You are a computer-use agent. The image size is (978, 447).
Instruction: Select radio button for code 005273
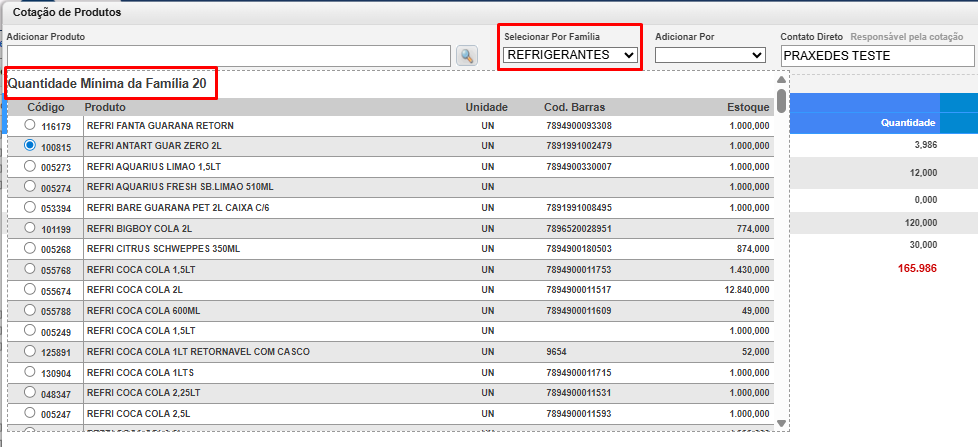(x=29, y=166)
